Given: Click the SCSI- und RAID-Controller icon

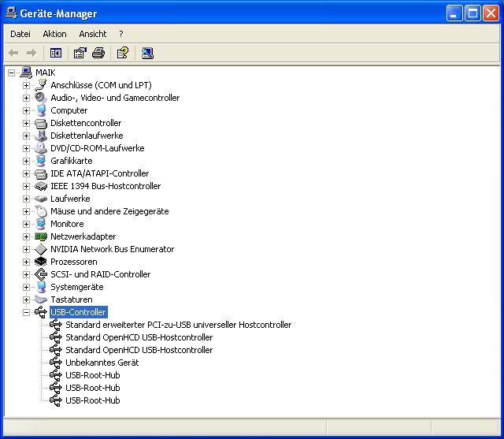Looking at the screenshot, I should click(41, 274).
